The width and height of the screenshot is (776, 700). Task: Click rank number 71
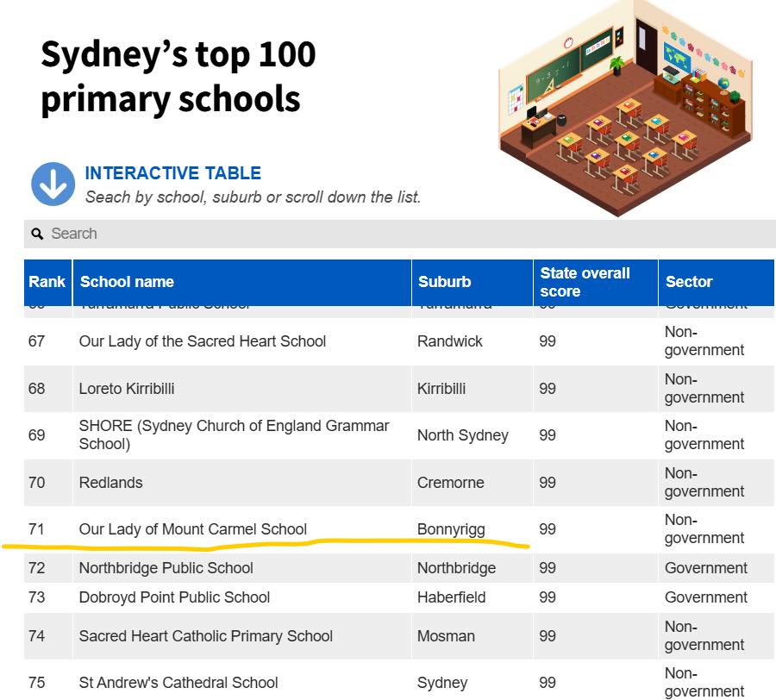[x=36, y=529]
